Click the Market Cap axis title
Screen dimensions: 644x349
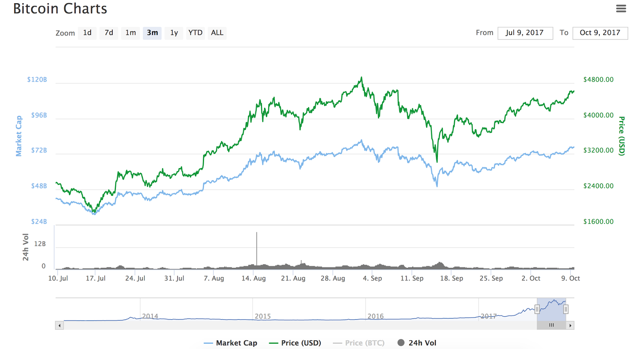coord(19,136)
